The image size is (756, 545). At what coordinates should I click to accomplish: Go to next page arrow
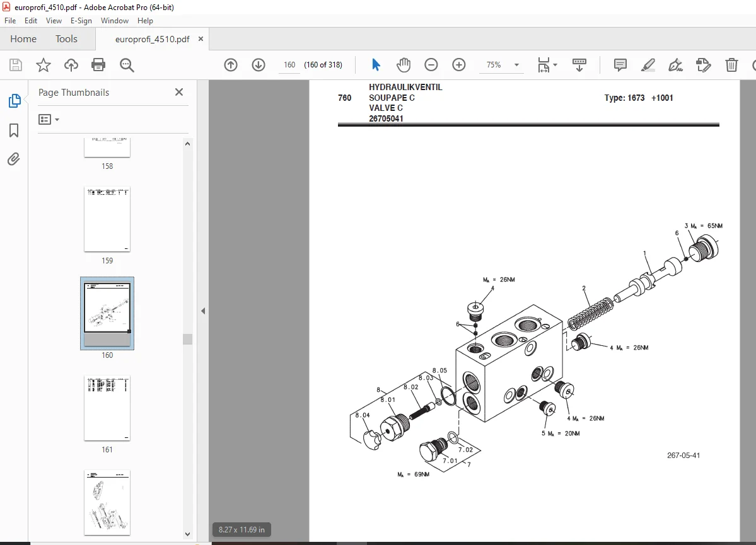click(x=259, y=65)
